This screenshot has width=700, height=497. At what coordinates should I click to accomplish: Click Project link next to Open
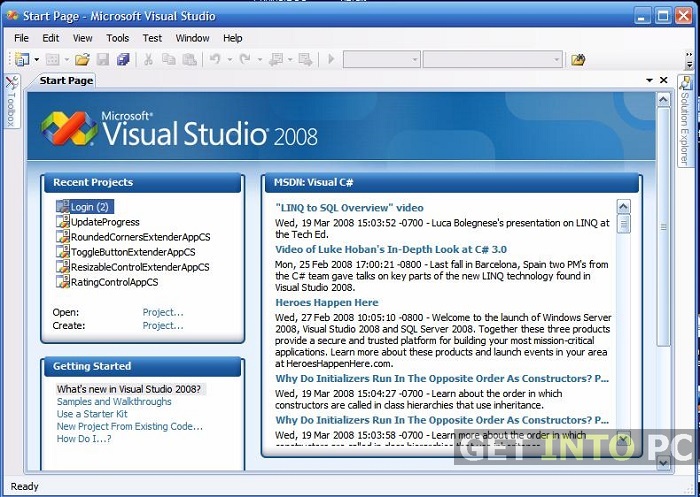(163, 312)
